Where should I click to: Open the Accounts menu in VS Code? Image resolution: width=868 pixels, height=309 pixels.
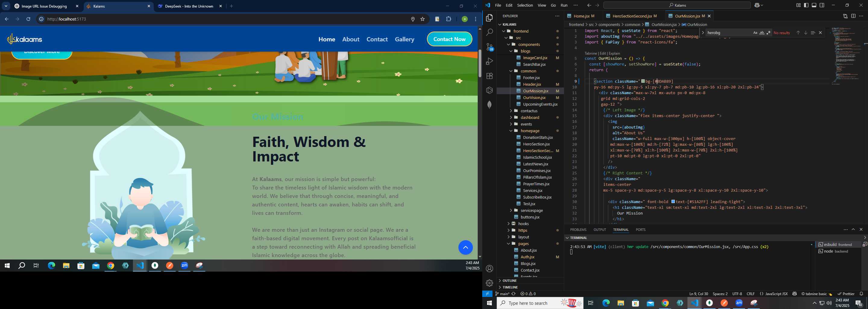tap(489, 269)
